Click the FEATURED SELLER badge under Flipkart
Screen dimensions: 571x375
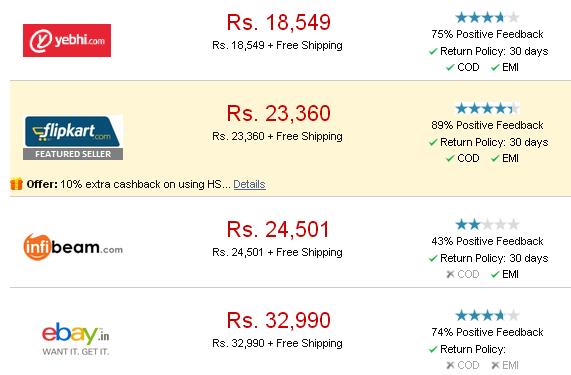pyautogui.click(x=73, y=154)
